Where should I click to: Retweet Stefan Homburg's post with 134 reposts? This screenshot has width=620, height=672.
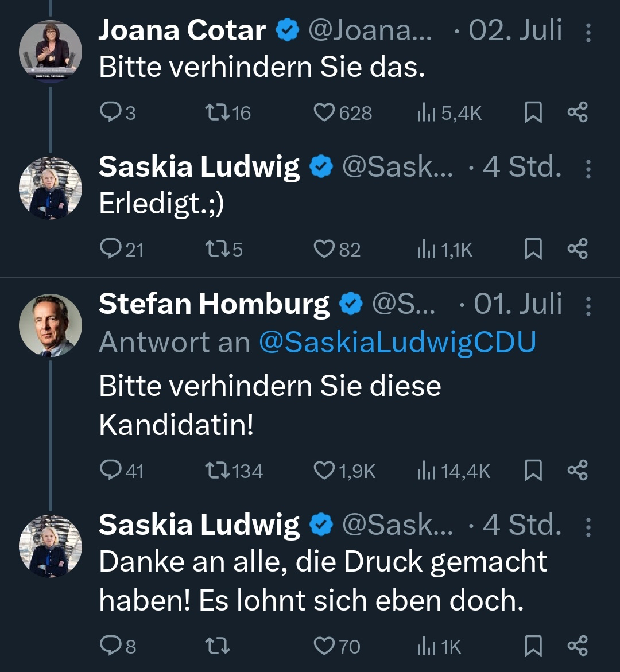[x=218, y=471]
